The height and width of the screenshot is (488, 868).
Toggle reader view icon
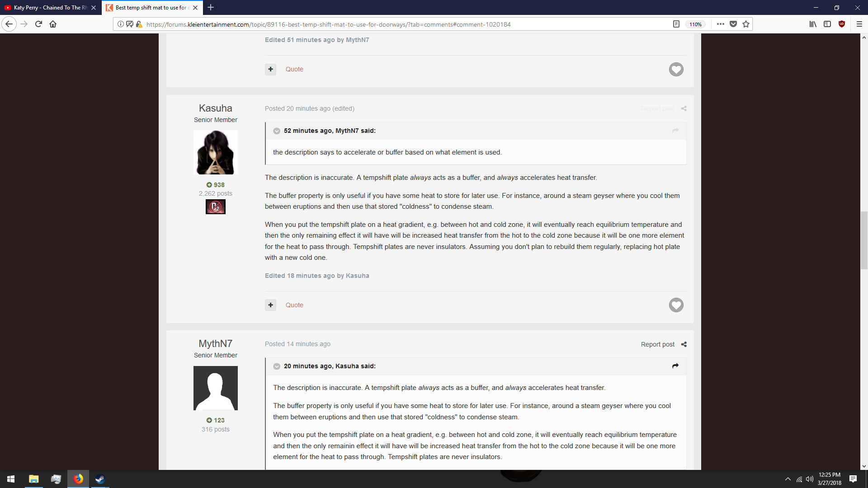pyautogui.click(x=676, y=24)
